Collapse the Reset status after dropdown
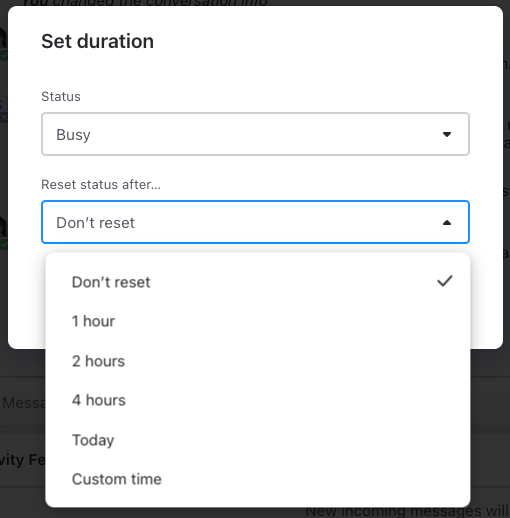 tap(255, 222)
